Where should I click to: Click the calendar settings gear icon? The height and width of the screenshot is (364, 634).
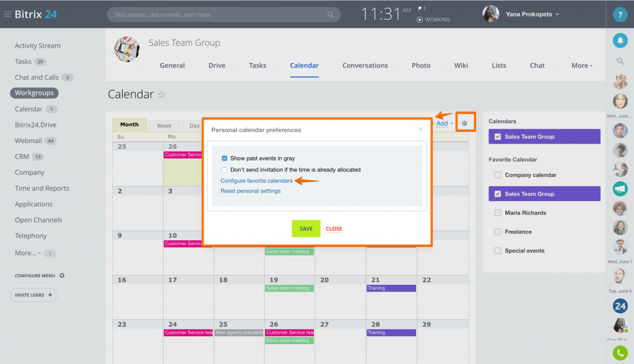464,123
